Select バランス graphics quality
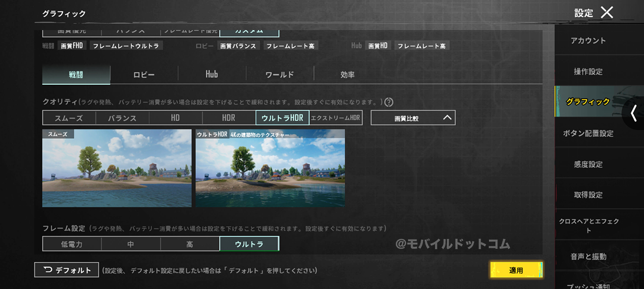The image size is (644, 289). (x=122, y=118)
